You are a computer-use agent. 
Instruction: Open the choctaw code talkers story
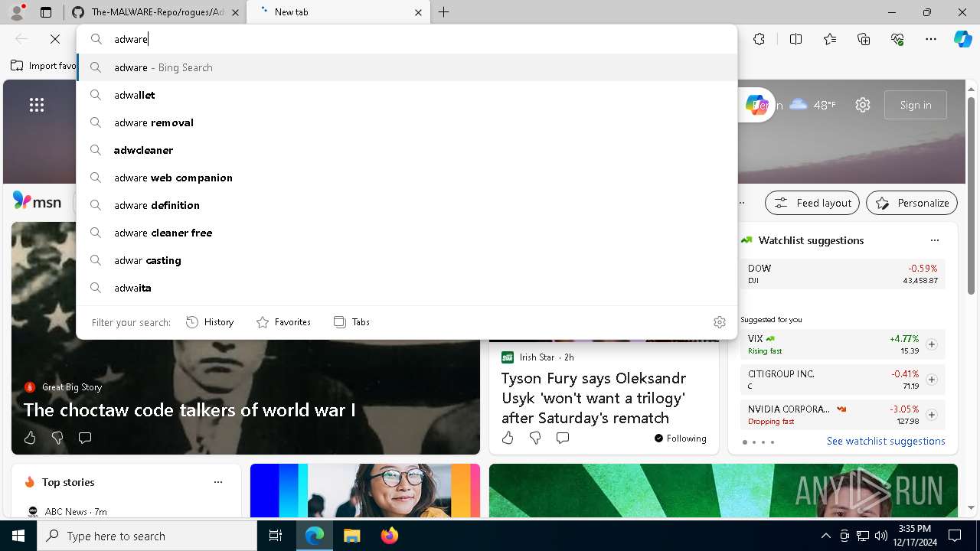(189, 409)
